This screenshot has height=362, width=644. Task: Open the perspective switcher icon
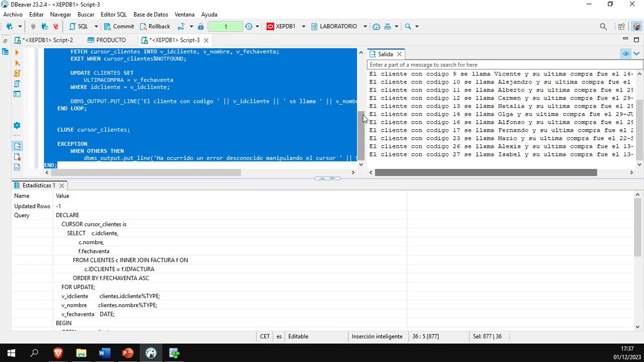click(622, 27)
